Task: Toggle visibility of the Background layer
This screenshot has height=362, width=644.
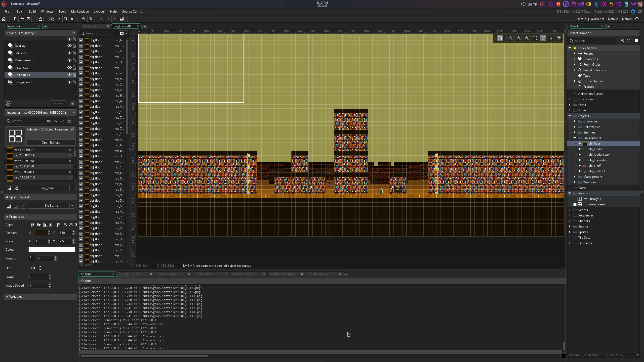Action: tap(69, 82)
